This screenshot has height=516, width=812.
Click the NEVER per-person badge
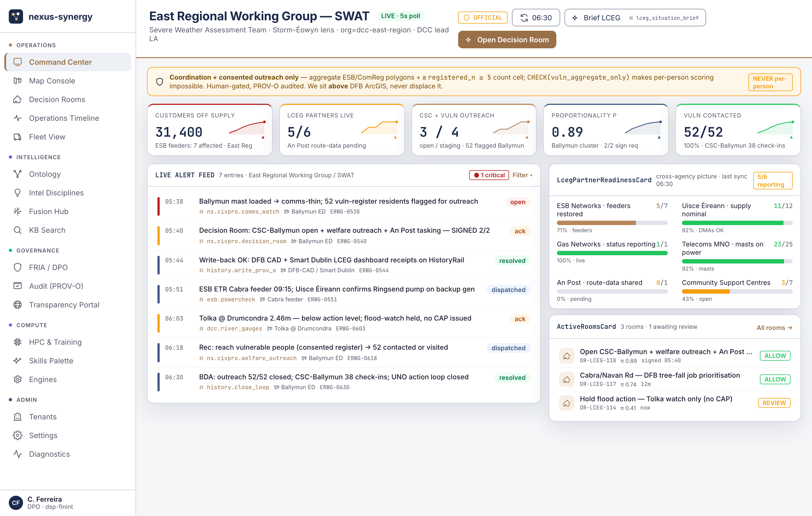[x=770, y=82]
